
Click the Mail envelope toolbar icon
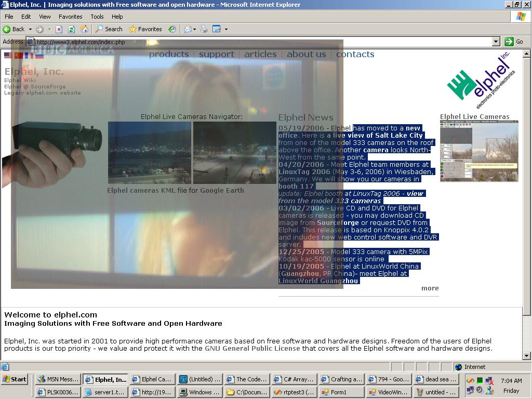tap(188, 29)
